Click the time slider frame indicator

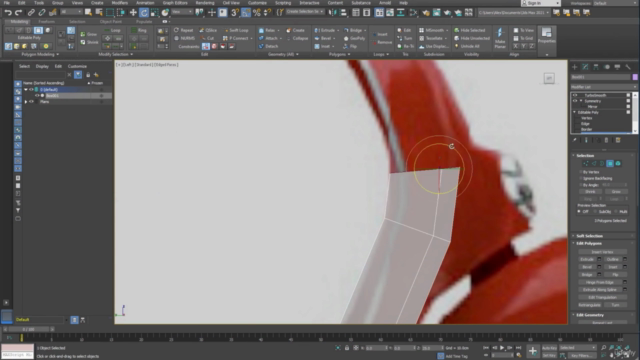[29, 329]
